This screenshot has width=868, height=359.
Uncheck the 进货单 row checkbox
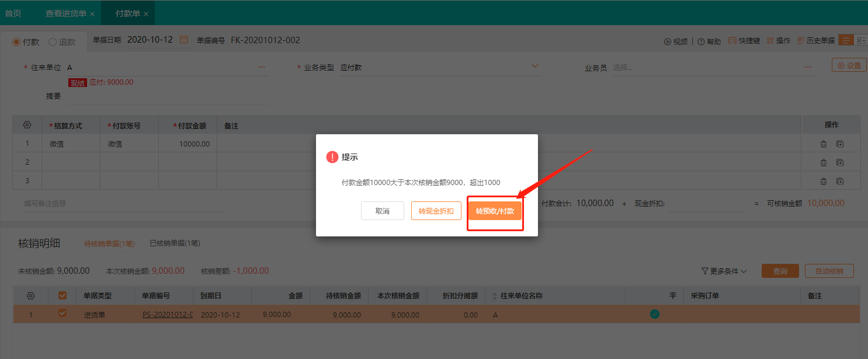[x=63, y=314]
